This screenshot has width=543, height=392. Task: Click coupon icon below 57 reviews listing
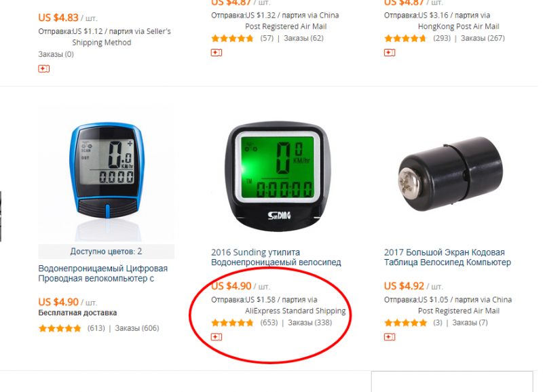[217, 53]
